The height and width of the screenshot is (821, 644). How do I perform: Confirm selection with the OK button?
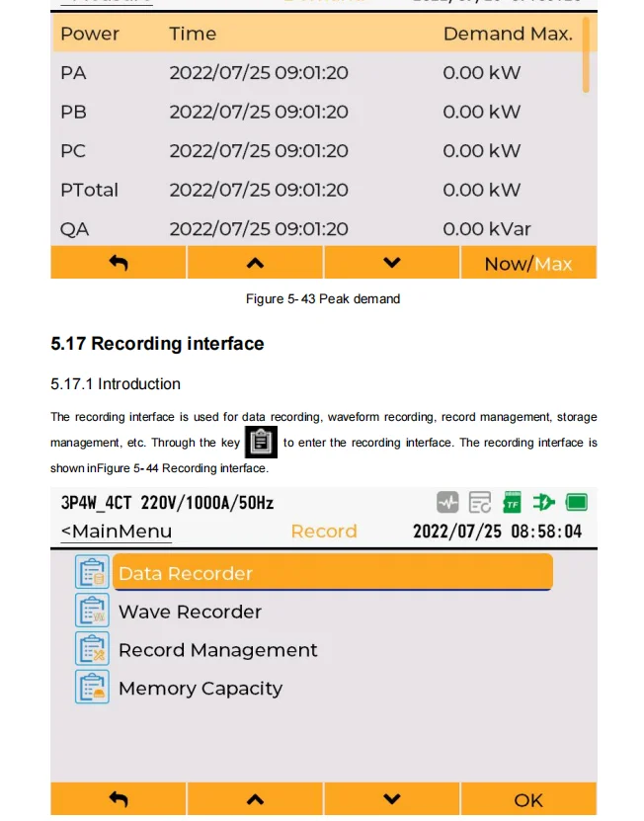[528, 799]
